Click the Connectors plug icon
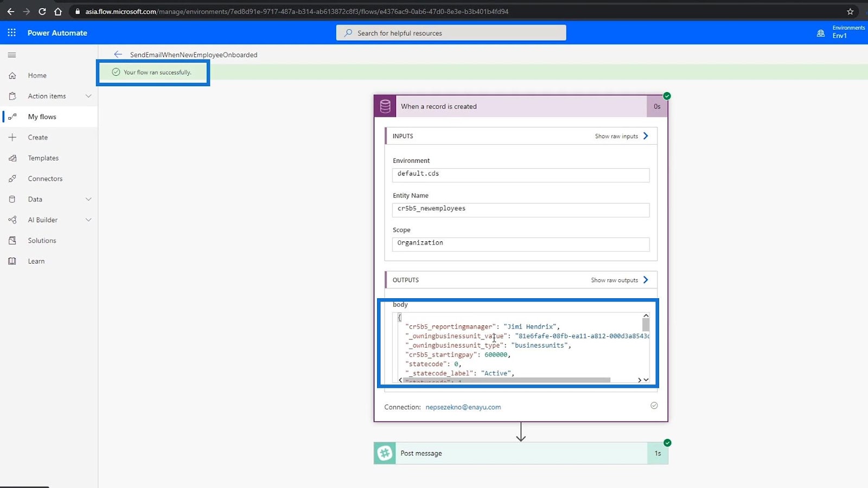Image resolution: width=868 pixels, height=488 pixels. 12,178
